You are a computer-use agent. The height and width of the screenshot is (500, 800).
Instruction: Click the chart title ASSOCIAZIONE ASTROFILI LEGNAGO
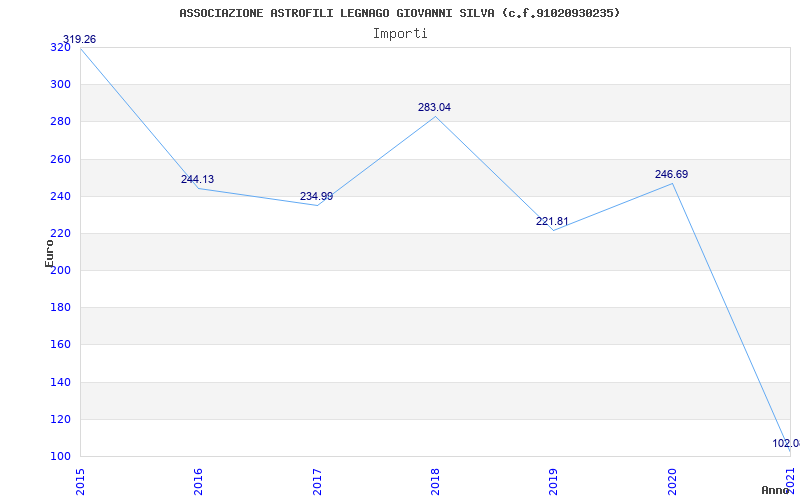point(399,13)
